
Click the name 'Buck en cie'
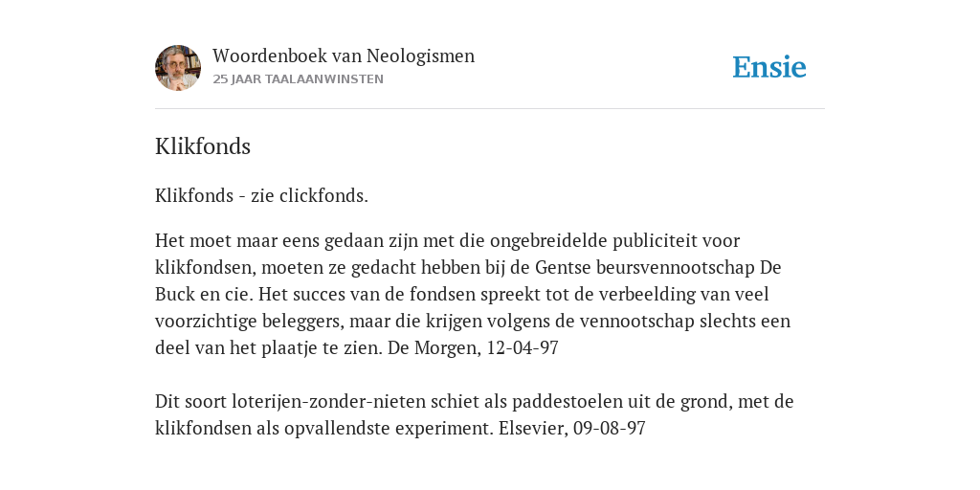[204, 295]
